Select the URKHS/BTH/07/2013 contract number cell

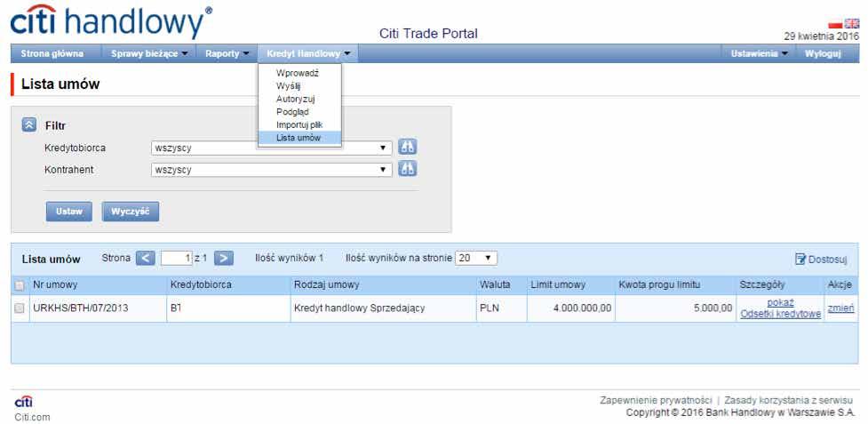98,308
